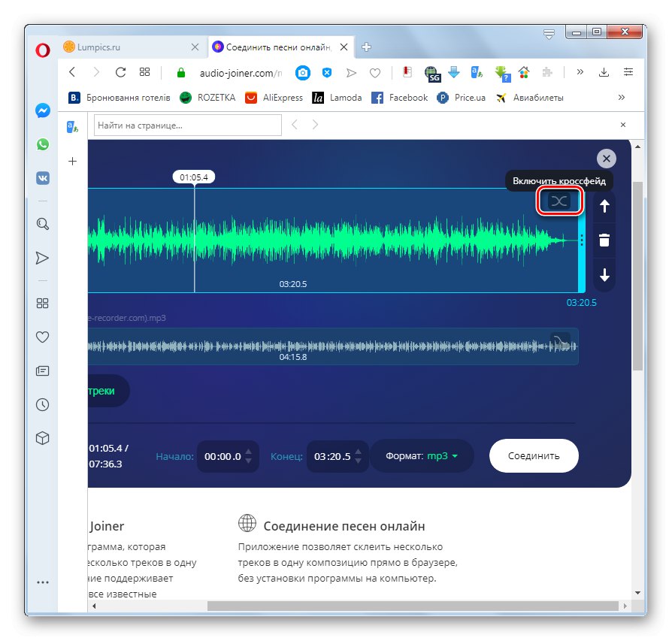The image size is (672, 641).
Task: Open translator extension in toolbar
Action: (477, 72)
